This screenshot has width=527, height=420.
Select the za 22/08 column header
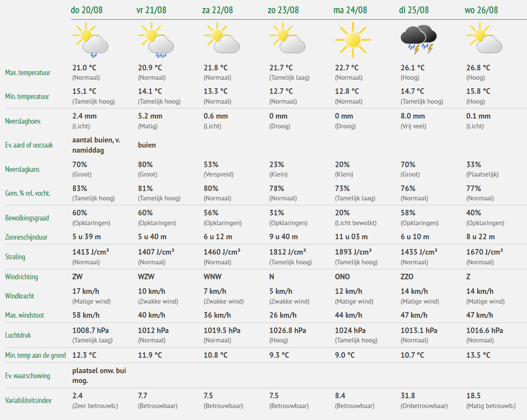click(217, 10)
